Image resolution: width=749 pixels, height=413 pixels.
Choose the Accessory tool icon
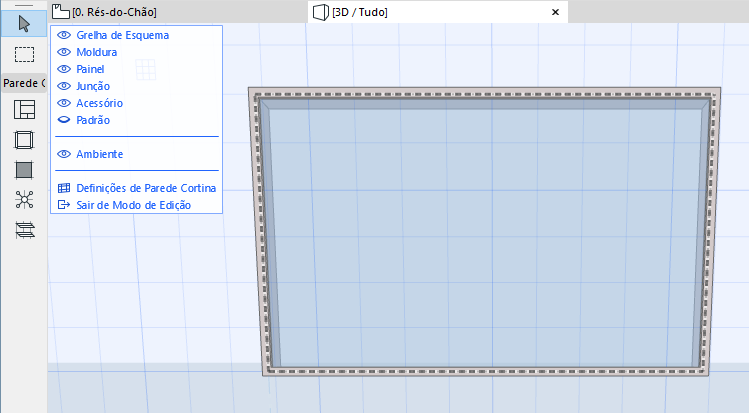tap(24, 230)
